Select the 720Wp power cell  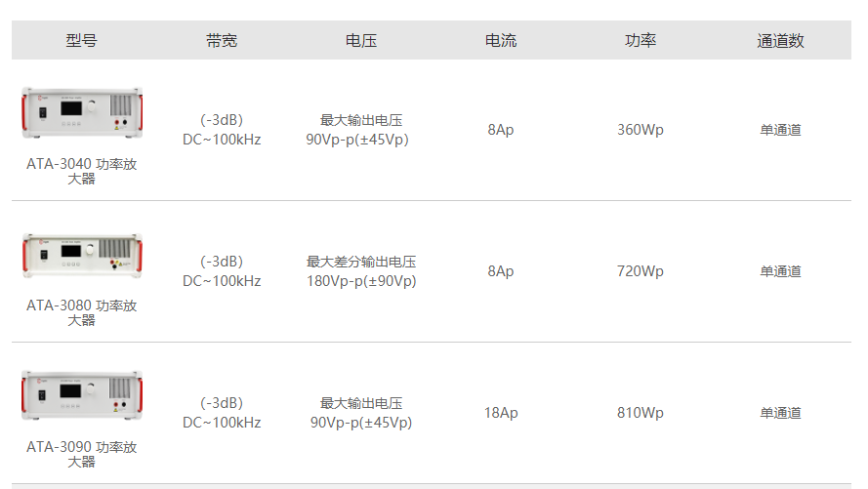point(641,271)
